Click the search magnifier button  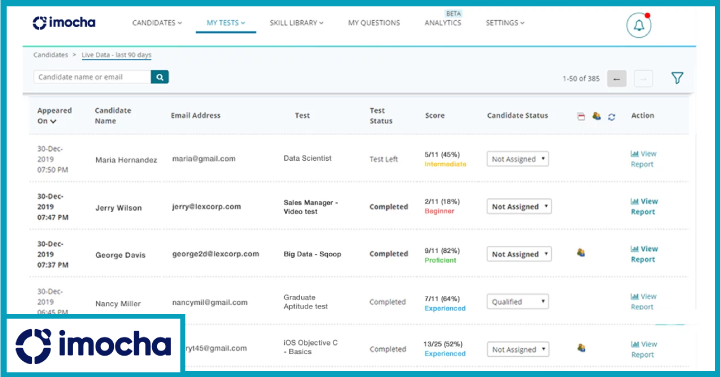pyautogui.click(x=160, y=77)
